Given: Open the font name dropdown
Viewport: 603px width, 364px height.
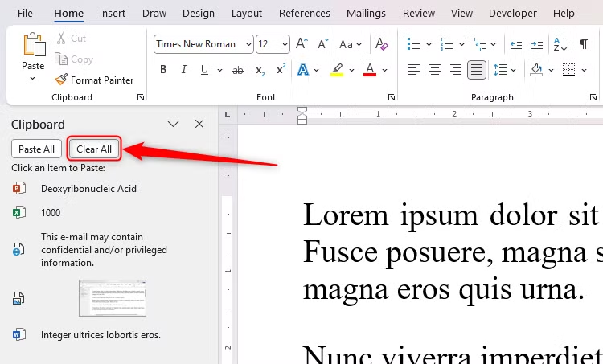Looking at the screenshot, I should point(248,44).
